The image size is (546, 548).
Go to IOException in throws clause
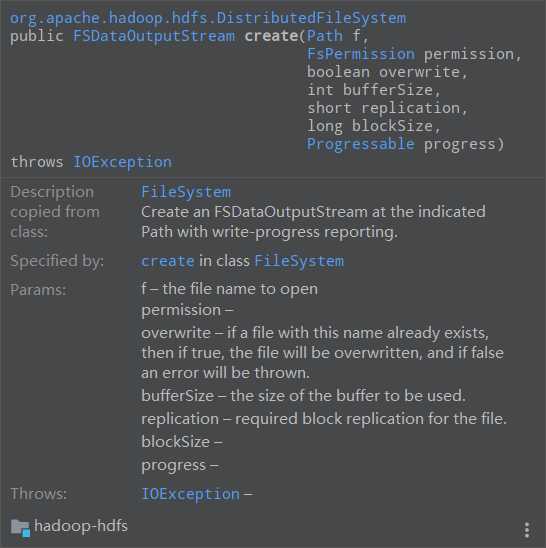(x=122, y=162)
